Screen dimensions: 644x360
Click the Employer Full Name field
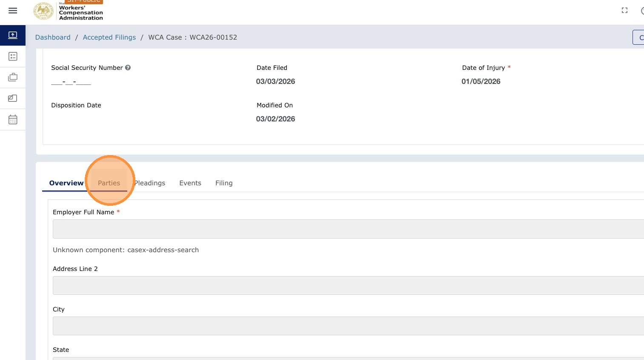pos(348,229)
